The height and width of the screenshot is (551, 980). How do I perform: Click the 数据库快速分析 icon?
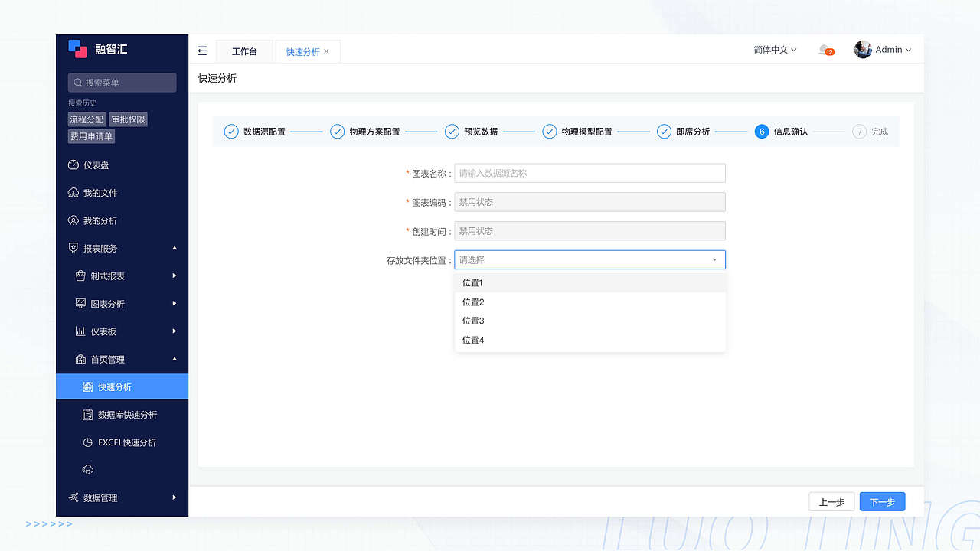tap(88, 415)
